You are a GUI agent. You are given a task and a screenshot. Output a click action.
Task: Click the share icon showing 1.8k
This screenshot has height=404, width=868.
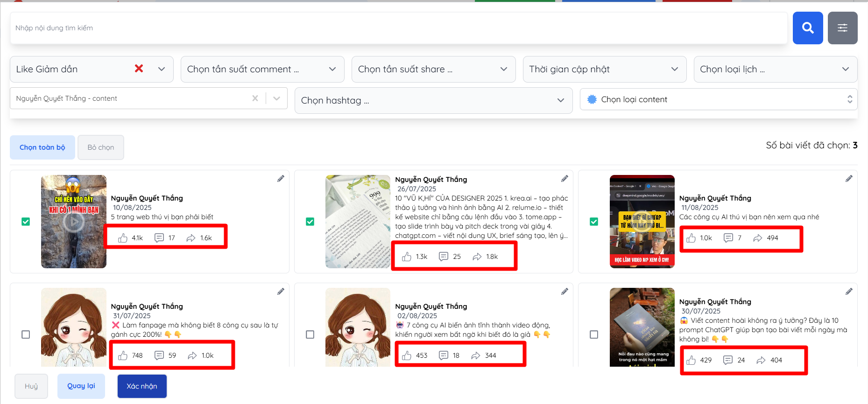click(x=477, y=257)
